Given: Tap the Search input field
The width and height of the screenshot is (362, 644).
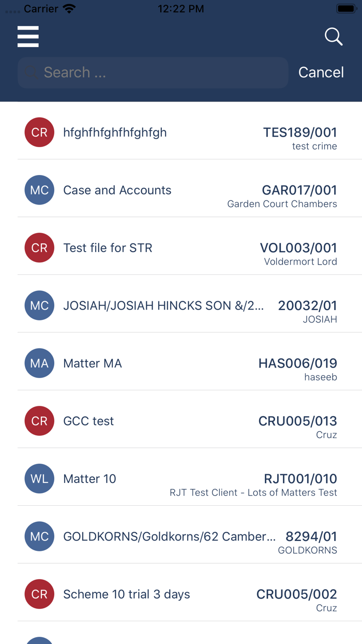Looking at the screenshot, I should (x=153, y=72).
